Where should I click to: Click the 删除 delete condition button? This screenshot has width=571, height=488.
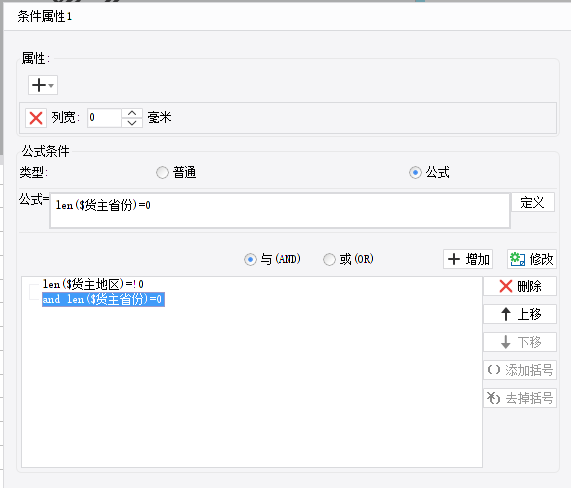click(x=520, y=286)
